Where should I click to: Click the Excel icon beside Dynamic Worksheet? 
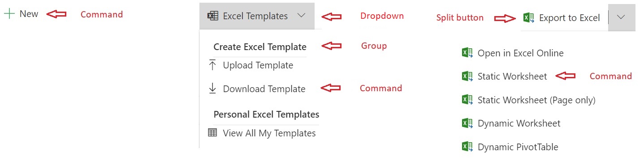coord(467,123)
